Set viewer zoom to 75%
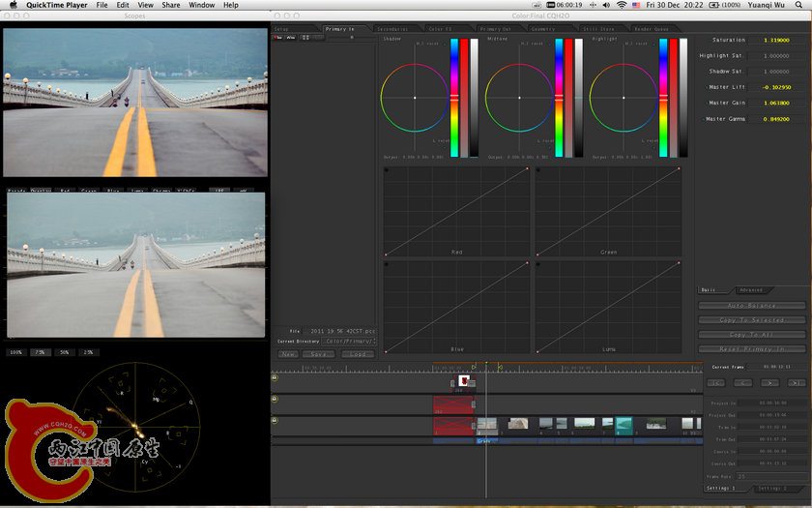The height and width of the screenshot is (508, 812). pyautogui.click(x=41, y=352)
